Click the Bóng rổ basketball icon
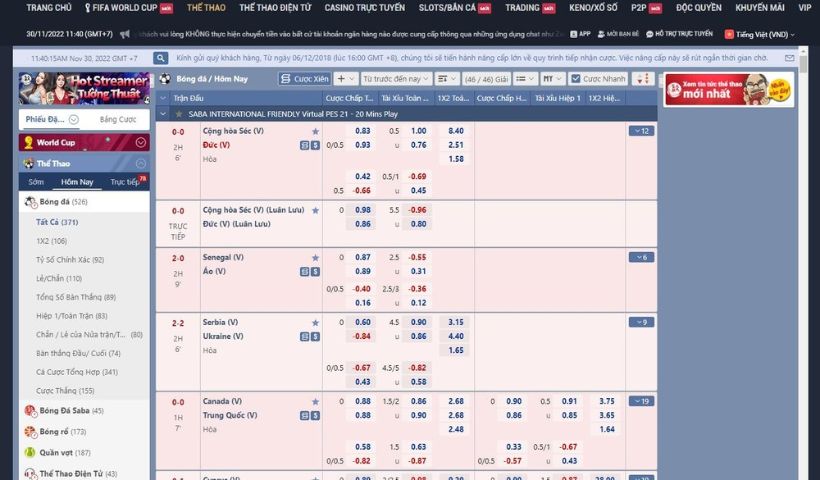This screenshot has height=480, width=820. point(30,432)
